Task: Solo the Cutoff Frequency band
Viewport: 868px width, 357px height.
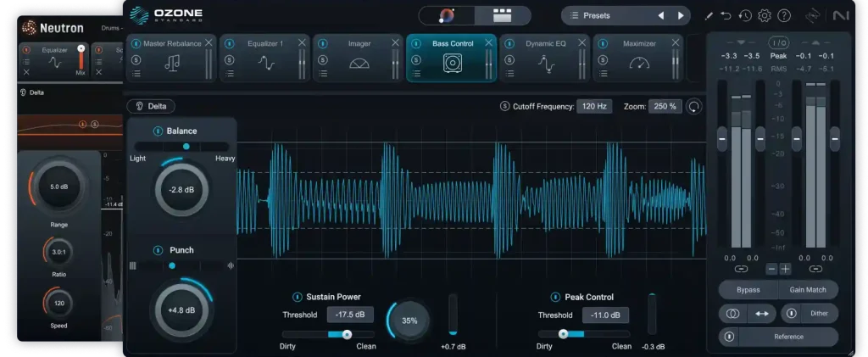Action: pyautogui.click(x=504, y=106)
